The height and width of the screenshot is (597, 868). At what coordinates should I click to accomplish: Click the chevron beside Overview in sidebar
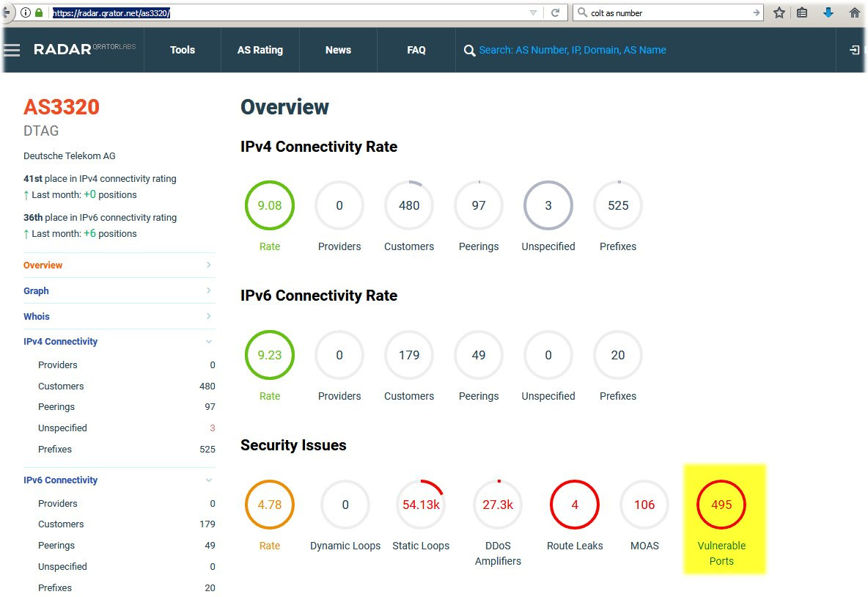[x=209, y=265]
